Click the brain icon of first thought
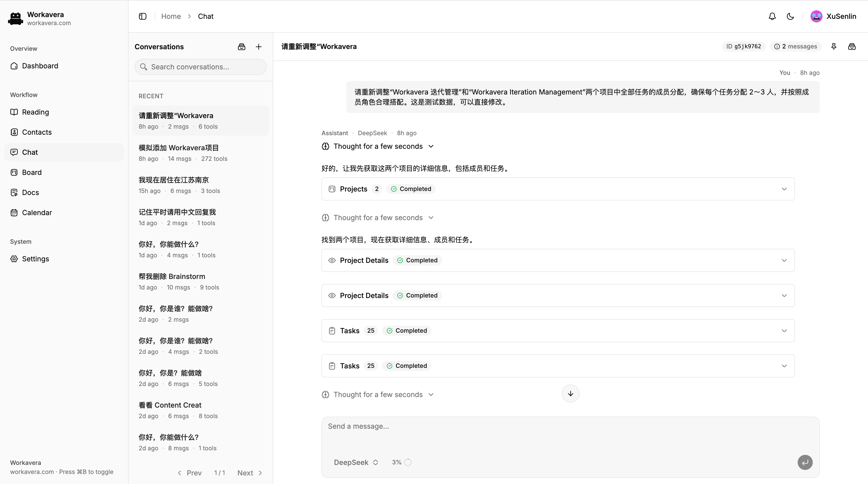 pyautogui.click(x=325, y=146)
